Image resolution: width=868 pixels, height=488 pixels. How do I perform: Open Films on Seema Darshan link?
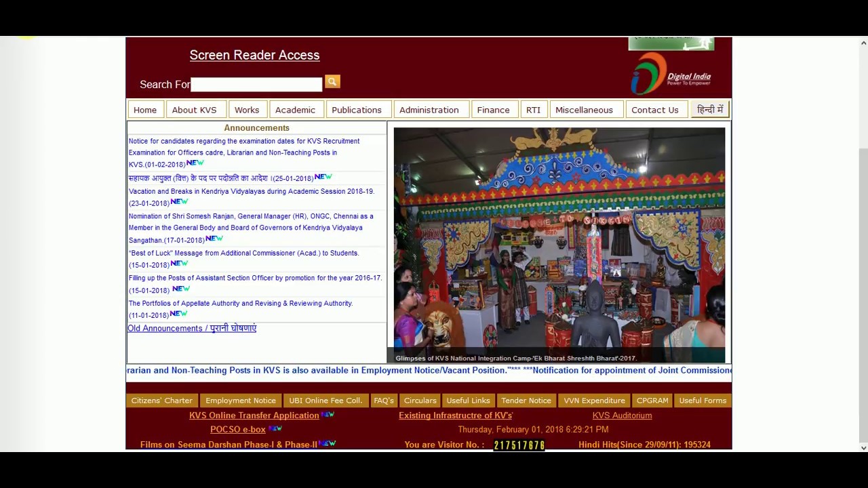coord(229,445)
